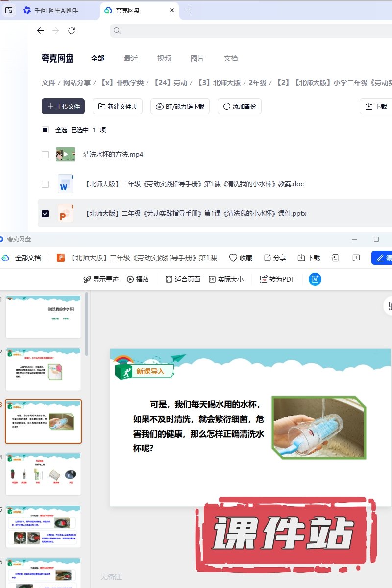392x588 pixels.
Task: Start slideshow with 播放 button
Action: (x=138, y=279)
